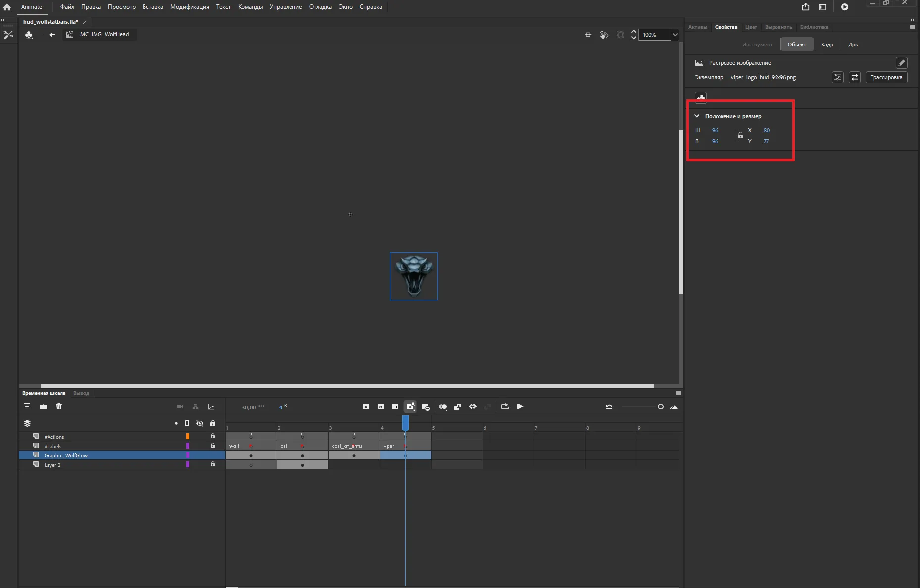Viewport: 920px width, 588px height.
Task: Click the back arrow to exit symbol editing
Action: pyautogui.click(x=52, y=34)
